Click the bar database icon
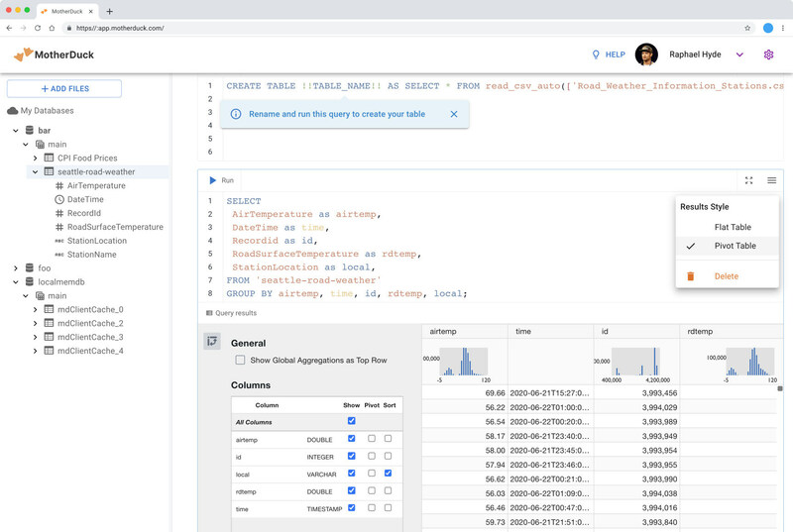The height and width of the screenshot is (532, 793). [x=30, y=131]
